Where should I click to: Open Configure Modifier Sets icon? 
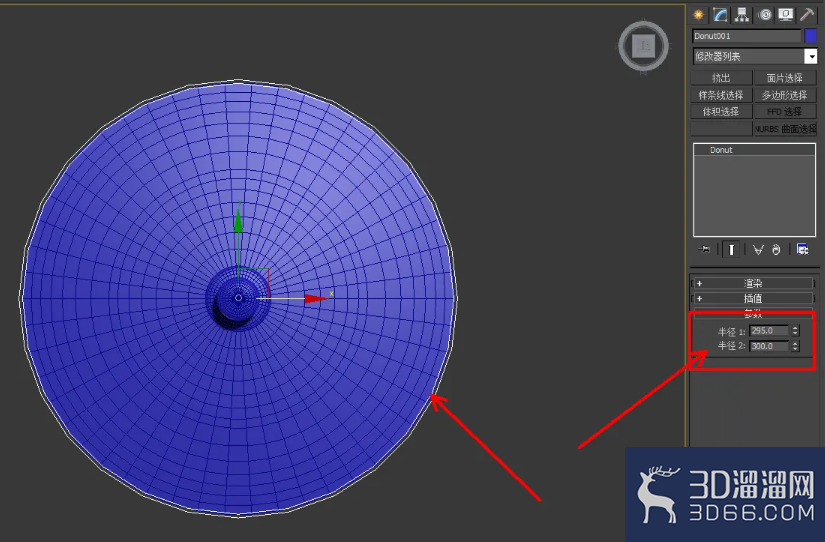(802, 249)
